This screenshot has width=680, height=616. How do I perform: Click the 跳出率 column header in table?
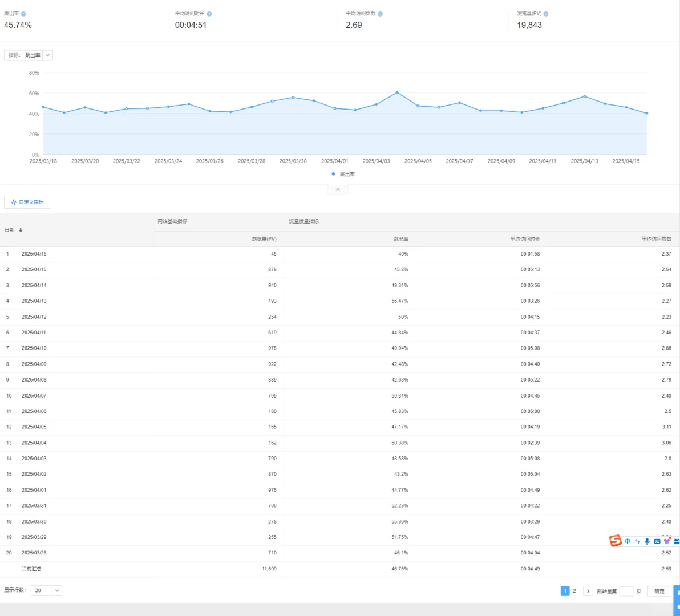400,240
